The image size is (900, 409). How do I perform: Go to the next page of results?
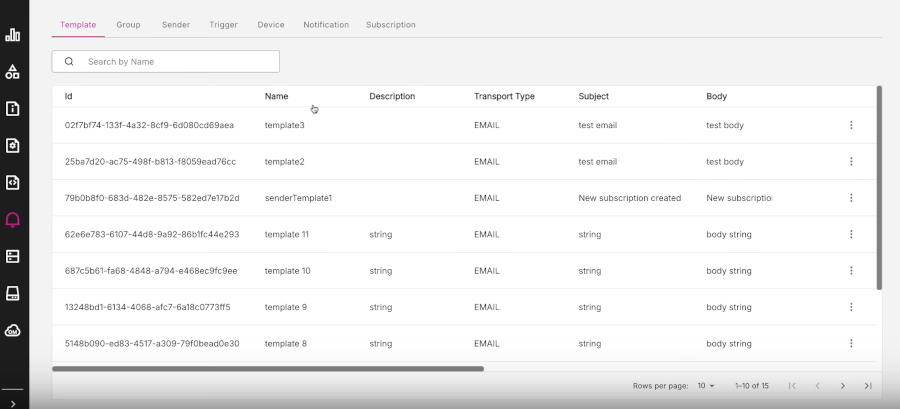[842, 386]
